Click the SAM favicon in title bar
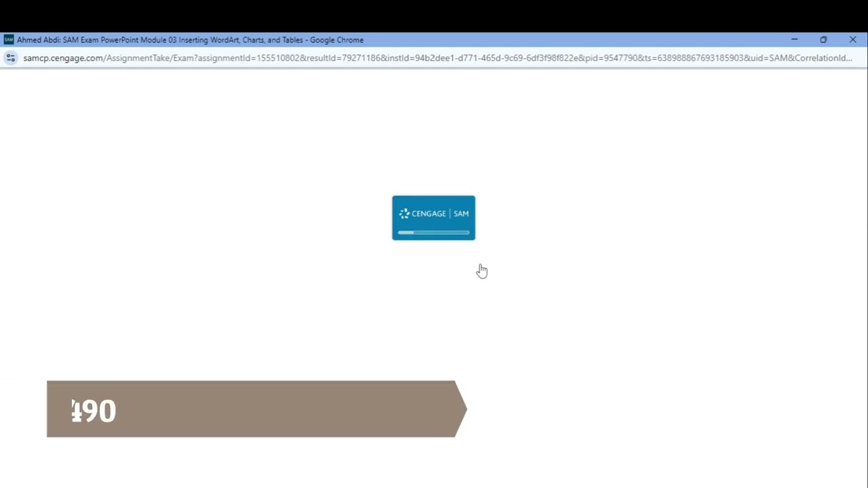 [x=8, y=40]
